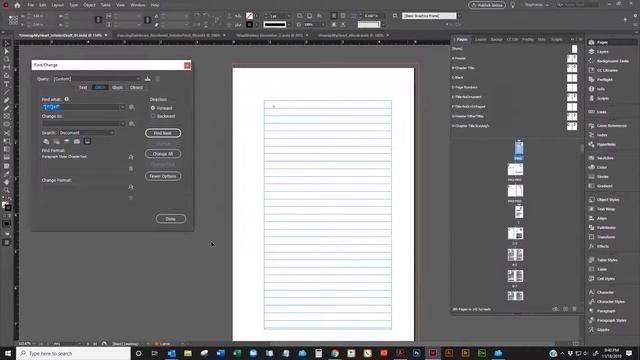640x360 pixels.
Task: Save query icon in Find/Change
Action: (148, 79)
